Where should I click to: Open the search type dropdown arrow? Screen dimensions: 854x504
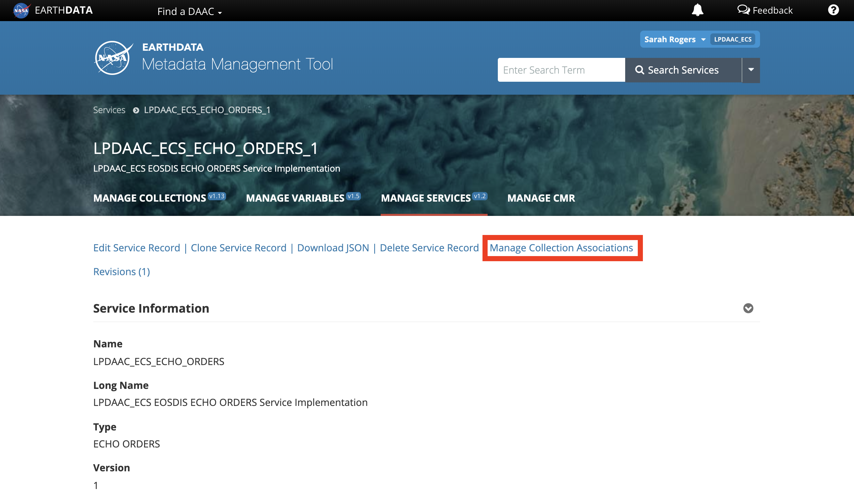click(x=751, y=70)
